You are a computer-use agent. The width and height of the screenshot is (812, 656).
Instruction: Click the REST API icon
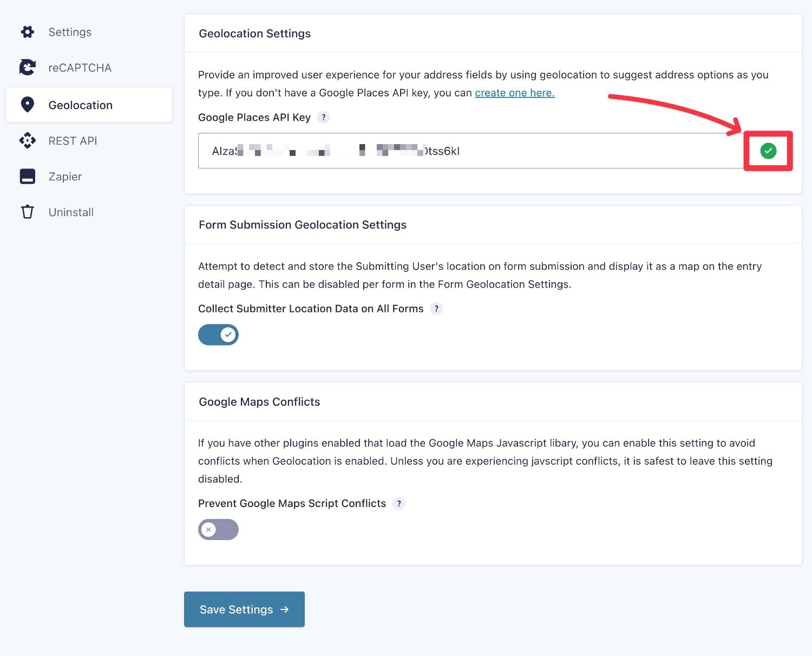27,141
